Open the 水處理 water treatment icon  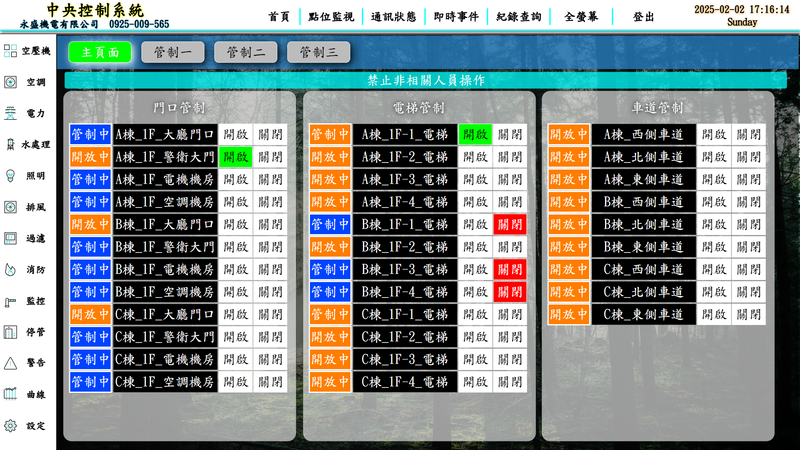tap(10, 144)
